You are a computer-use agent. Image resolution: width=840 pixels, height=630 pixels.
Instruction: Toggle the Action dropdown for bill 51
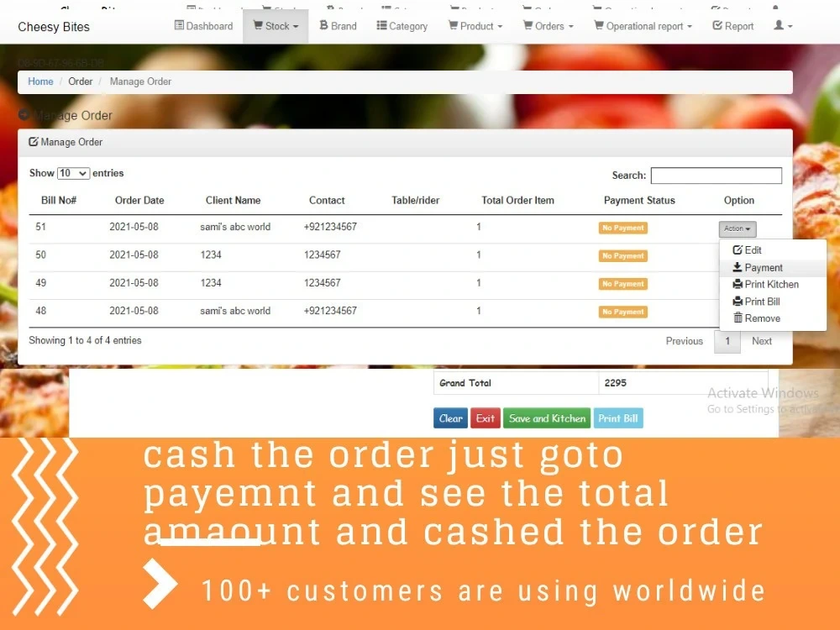click(x=738, y=228)
